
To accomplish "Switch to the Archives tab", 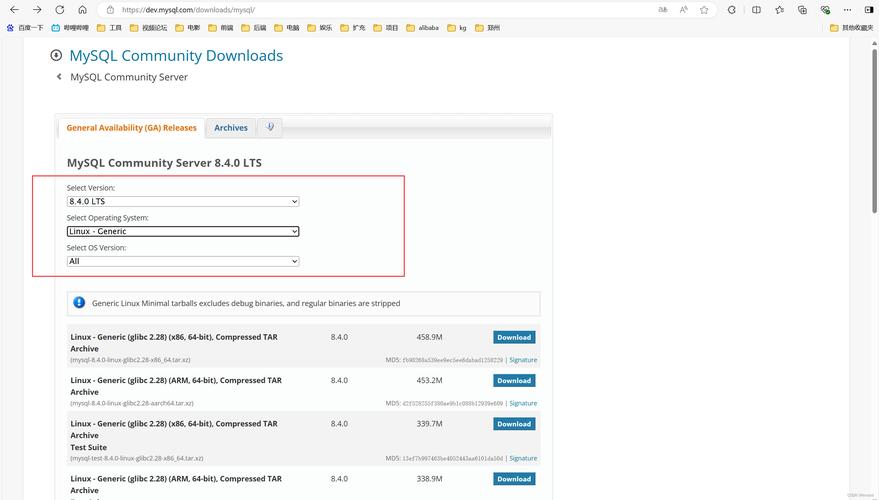I will [x=231, y=128].
